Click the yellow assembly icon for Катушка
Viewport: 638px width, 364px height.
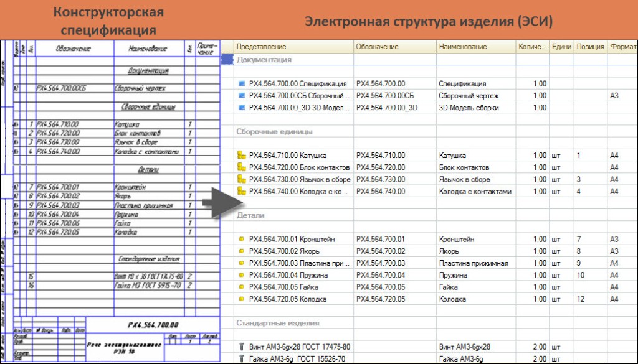pos(242,156)
